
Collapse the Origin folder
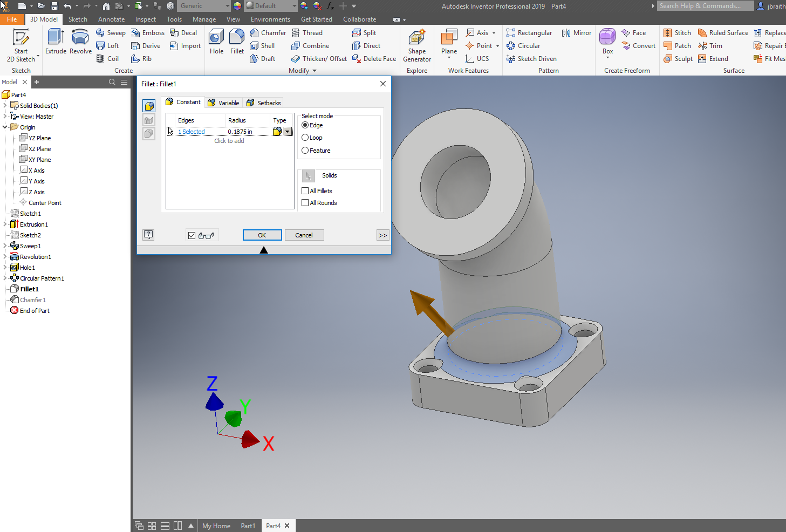pyautogui.click(x=5, y=127)
